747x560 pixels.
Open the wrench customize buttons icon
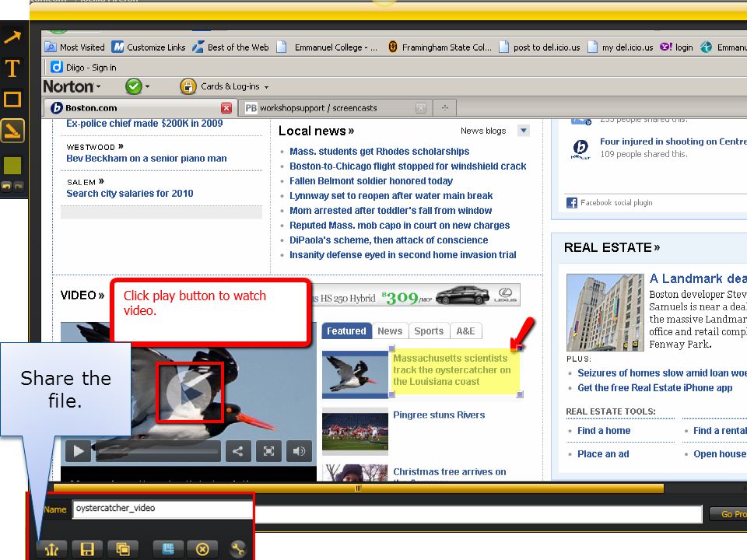238,549
